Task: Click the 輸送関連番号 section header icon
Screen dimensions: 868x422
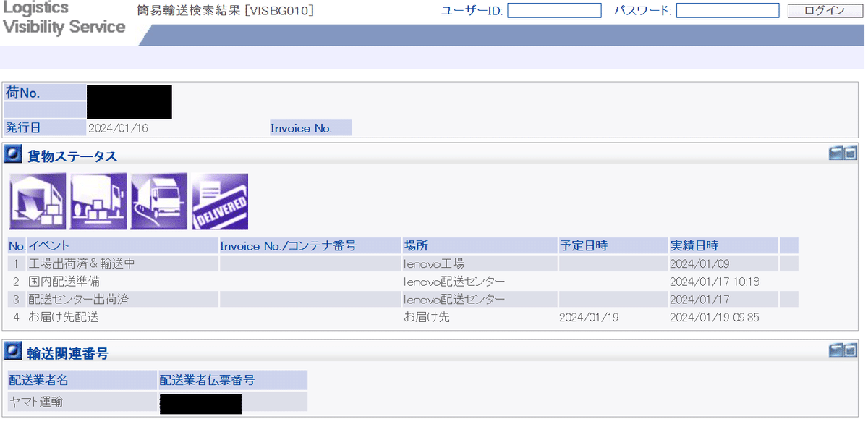Action: point(14,352)
